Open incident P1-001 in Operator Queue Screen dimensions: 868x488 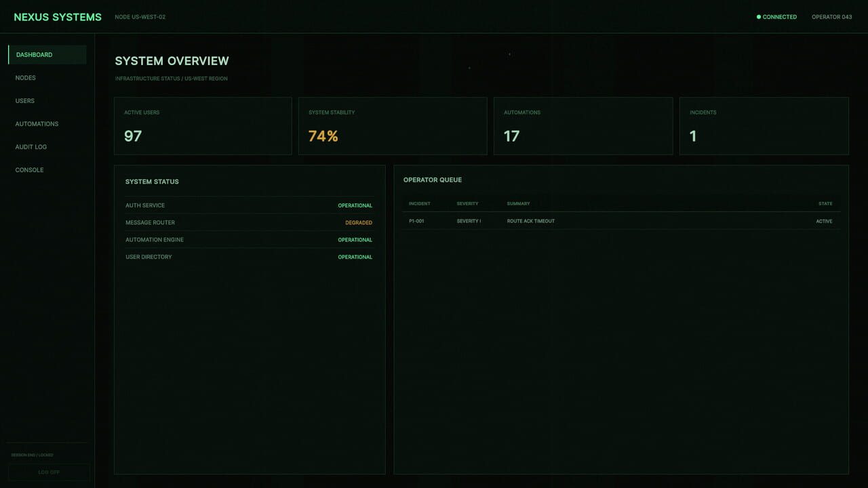(621, 221)
